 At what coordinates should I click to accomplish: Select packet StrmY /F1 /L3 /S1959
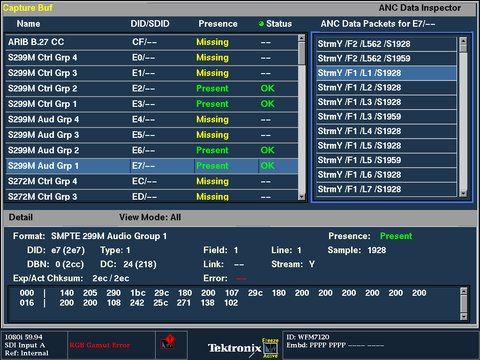click(x=386, y=117)
